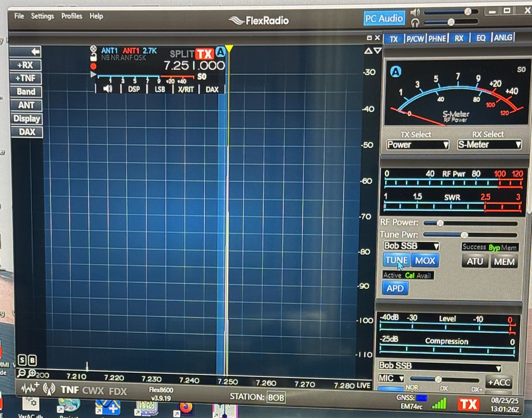The image size is (532, 418).
Task: Open the waveform plus panadapter icon
Action: 30,388
